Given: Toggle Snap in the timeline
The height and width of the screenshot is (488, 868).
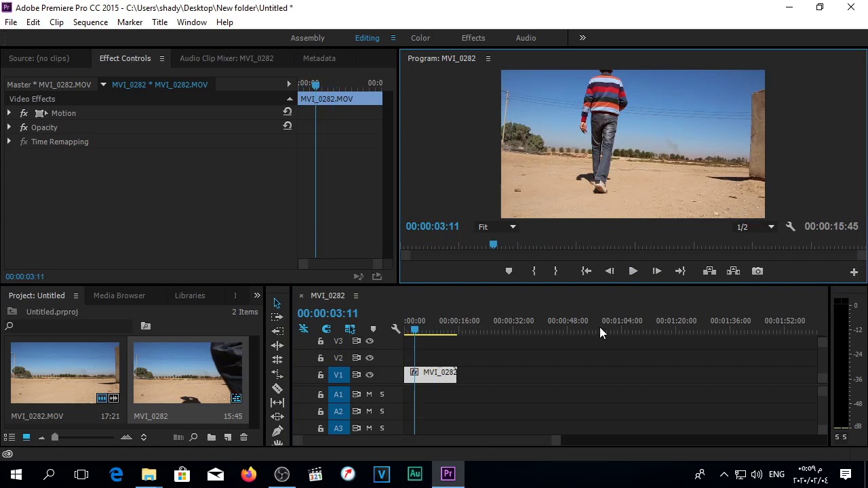Looking at the screenshot, I should click(326, 329).
